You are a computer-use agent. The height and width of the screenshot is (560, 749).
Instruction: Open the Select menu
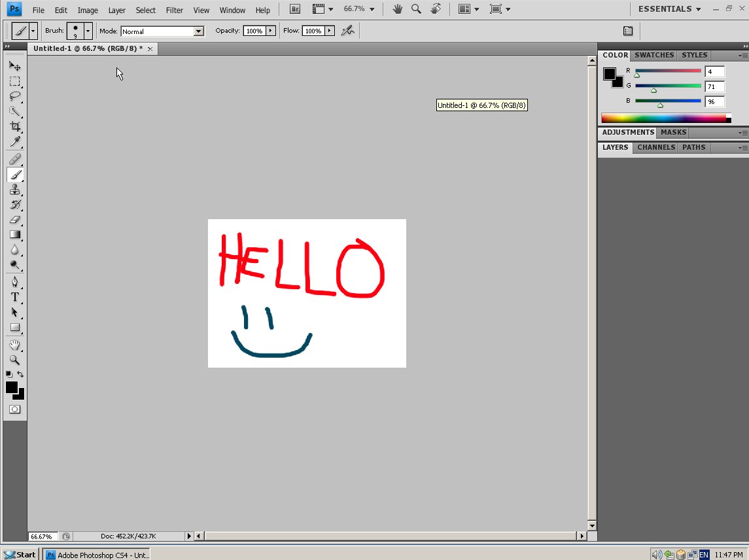tap(146, 10)
